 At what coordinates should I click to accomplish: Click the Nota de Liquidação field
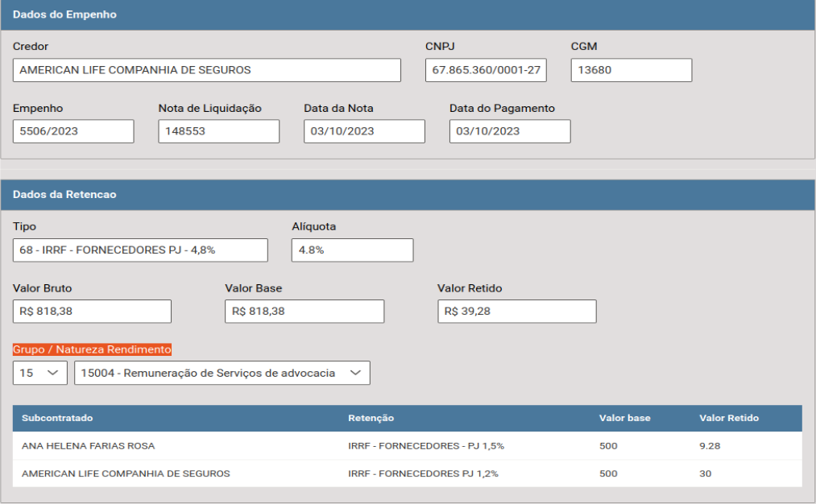pyautogui.click(x=218, y=131)
